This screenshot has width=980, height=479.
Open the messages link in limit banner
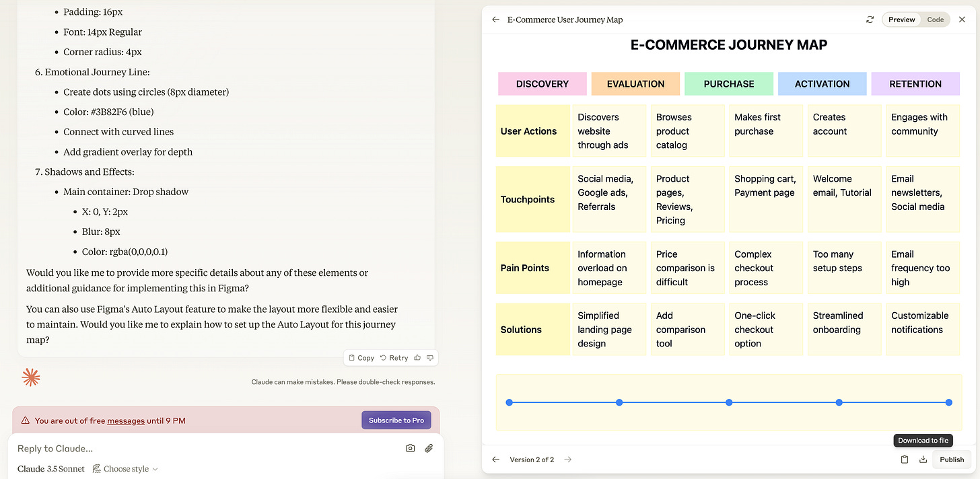[126, 420]
